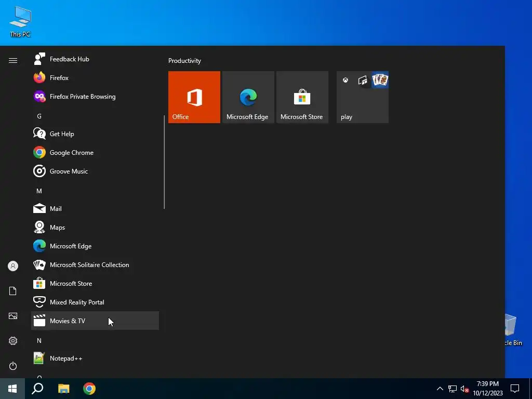
Task: Launch Microsoft Edge from the app list
Action: 95,246
